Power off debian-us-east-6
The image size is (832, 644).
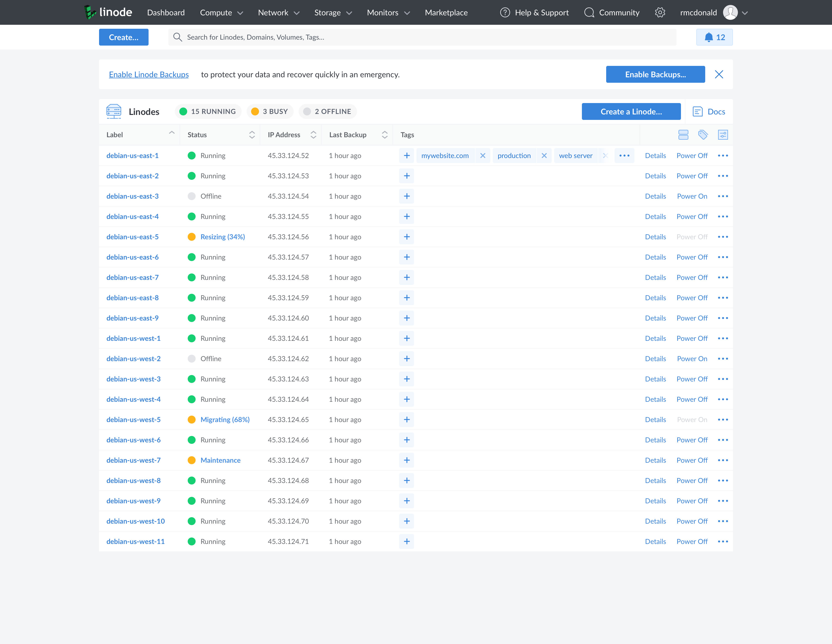coord(692,257)
